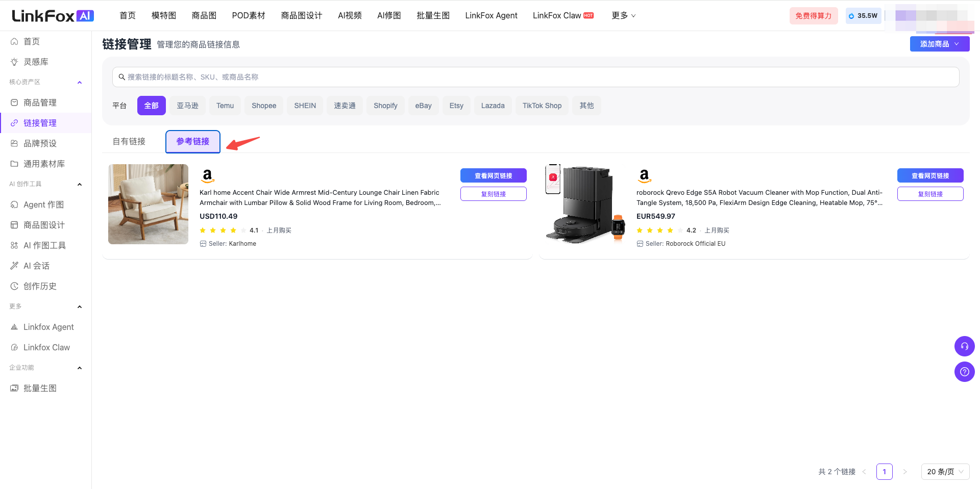Screen dimensions: 980x489
Task: Open POD素材 in top navigation
Action: pos(249,16)
